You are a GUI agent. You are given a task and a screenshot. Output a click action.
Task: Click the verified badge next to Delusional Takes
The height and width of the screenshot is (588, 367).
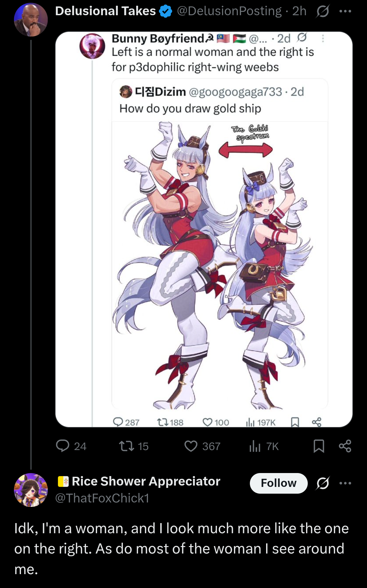[166, 11]
